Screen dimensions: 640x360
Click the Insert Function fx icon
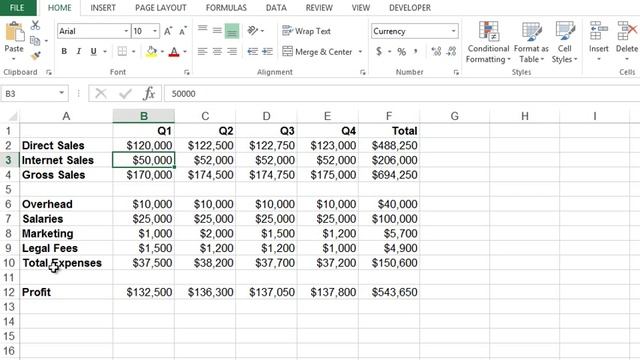149,93
